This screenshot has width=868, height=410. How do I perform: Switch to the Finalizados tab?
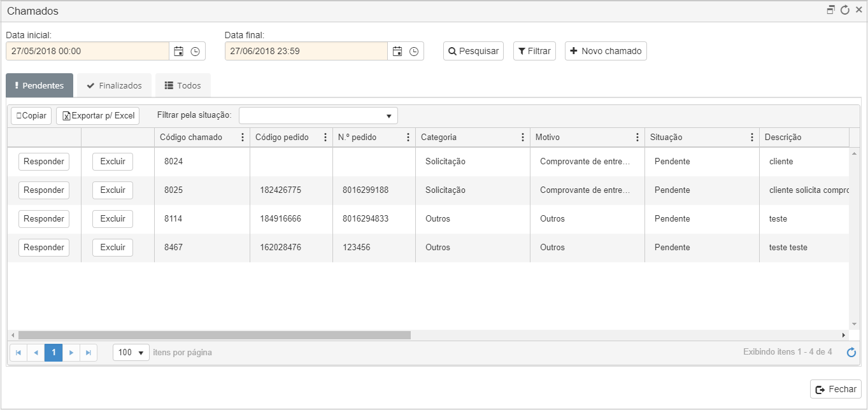114,85
